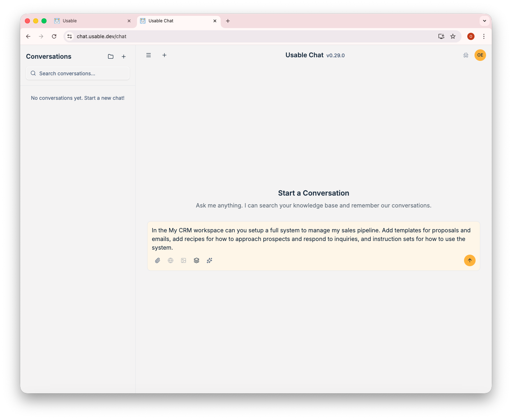Open Chrome's three-dot menu
512x420 pixels.
pos(484,36)
